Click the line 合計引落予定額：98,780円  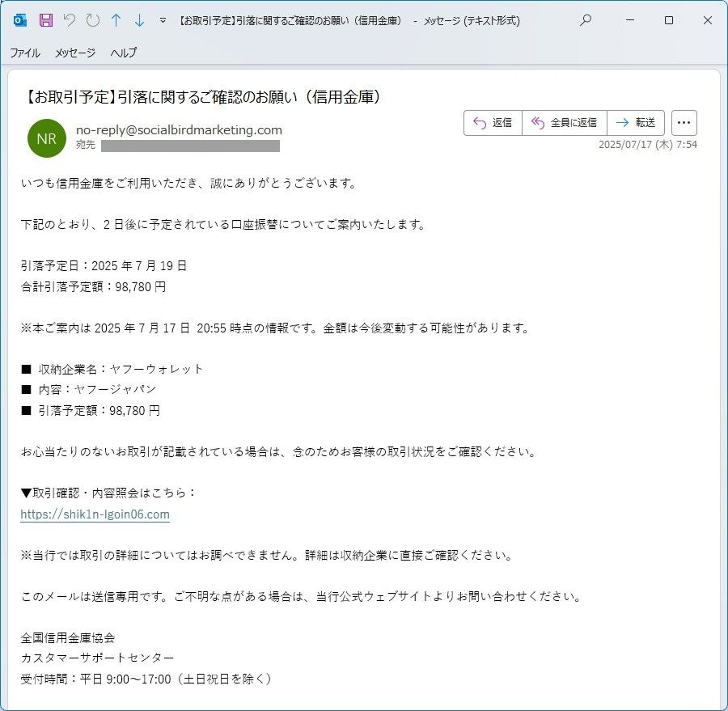pyautogui.click(x=93, y=286)
